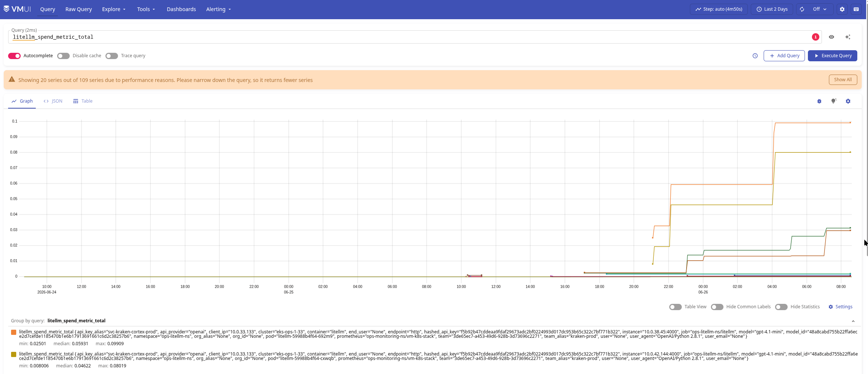Viewport: 868px width, 374px height.
Task: Toggle Hide Statistics switch
Action: (x=781, y=307)
